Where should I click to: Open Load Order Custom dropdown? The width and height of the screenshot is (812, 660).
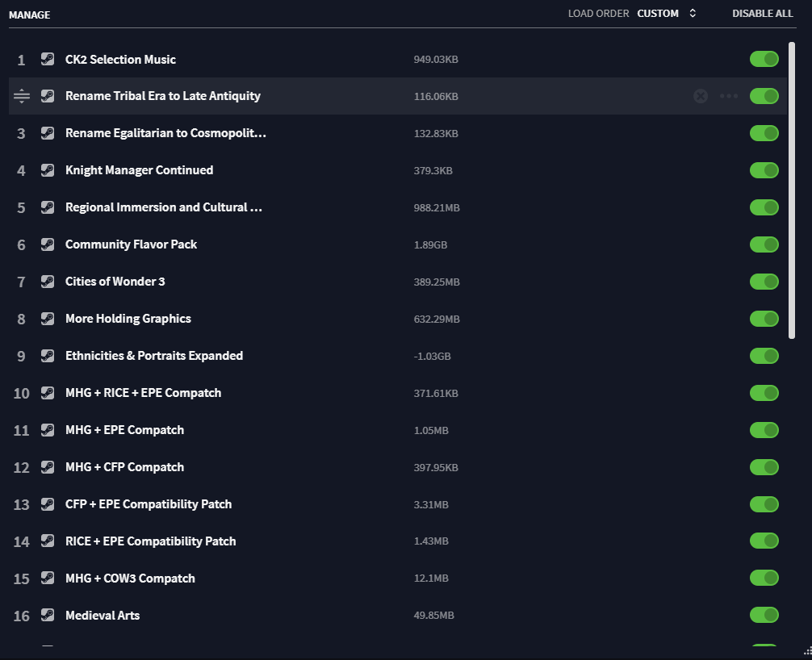click(x=667, y=14)
